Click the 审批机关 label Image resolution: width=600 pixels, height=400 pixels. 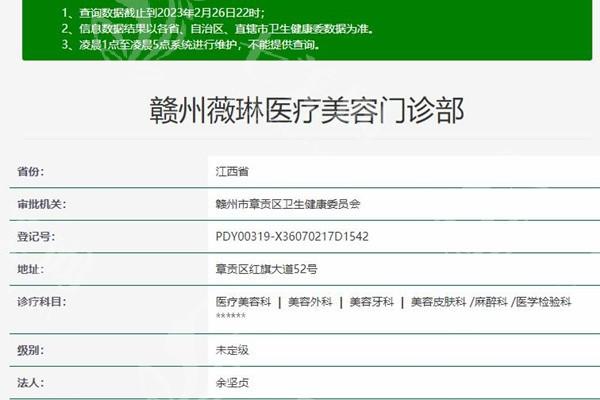click(x=41, y=204)
